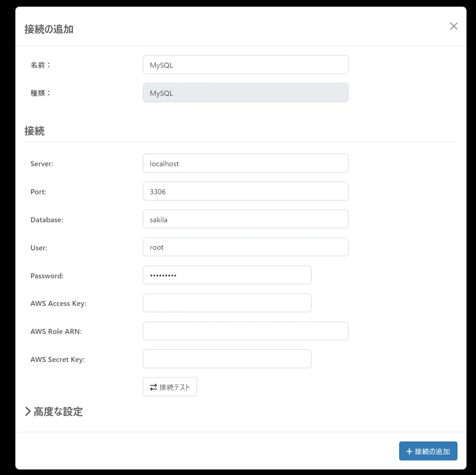The image size is (476, 475).
Task: Focus the Server field with localhost
Action: pos(245,163)
